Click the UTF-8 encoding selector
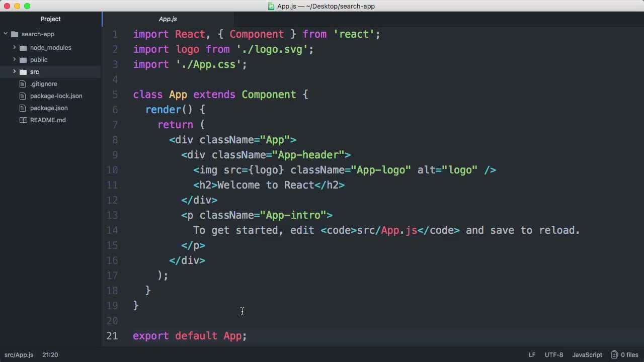The image size is (644, 362). (553, 355)
